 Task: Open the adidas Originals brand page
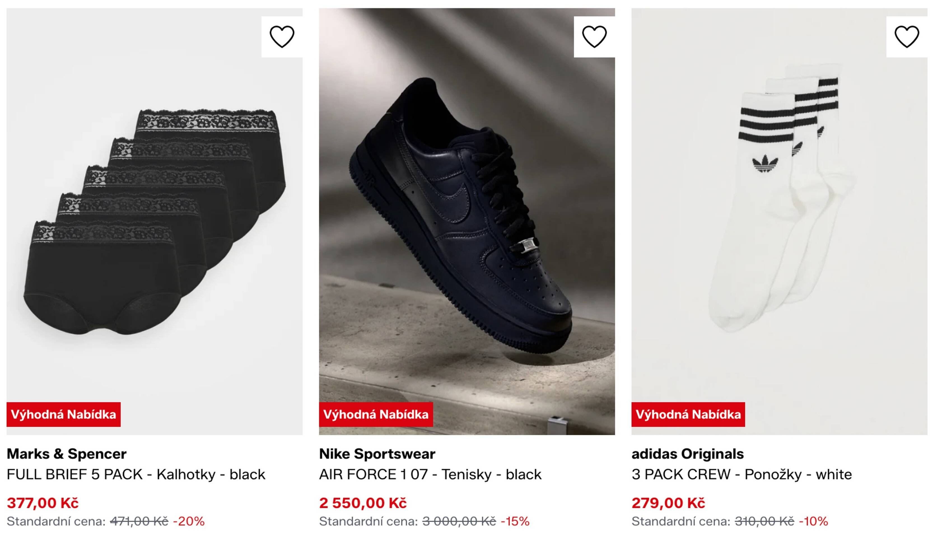[689, 454]
